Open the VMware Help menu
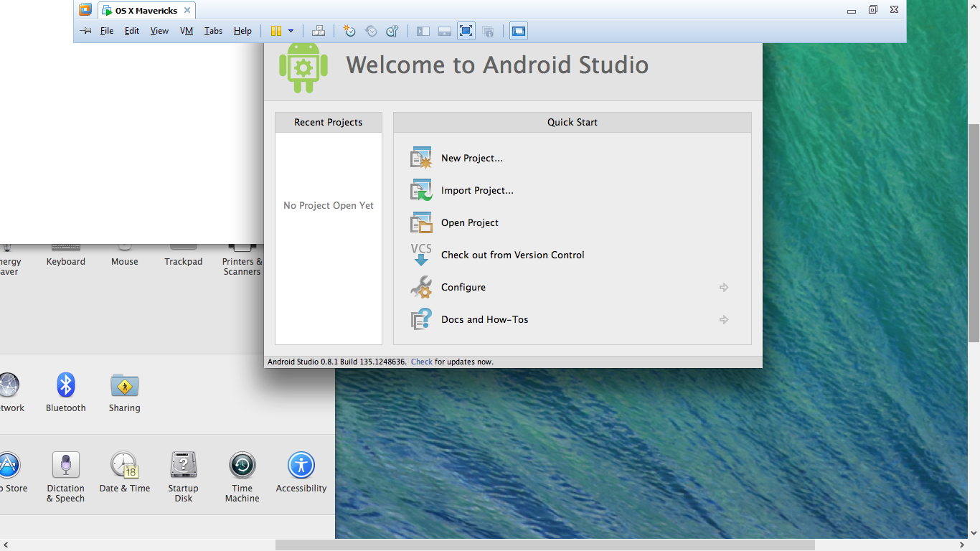The image size is (980, 551). (242, 31)
